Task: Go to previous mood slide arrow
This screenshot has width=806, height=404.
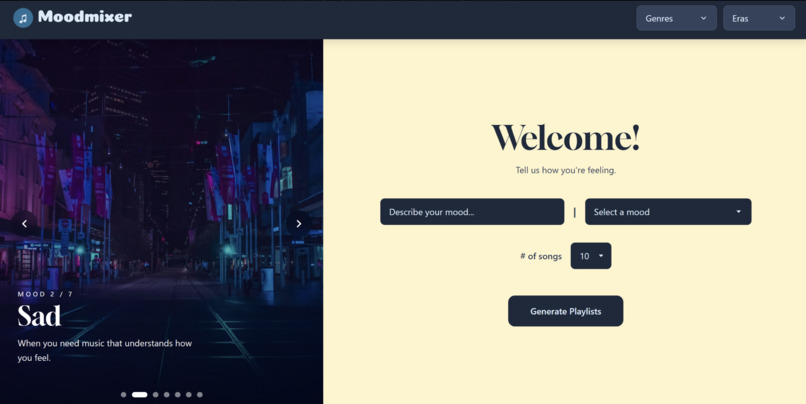Action: [x=24, y=224]
